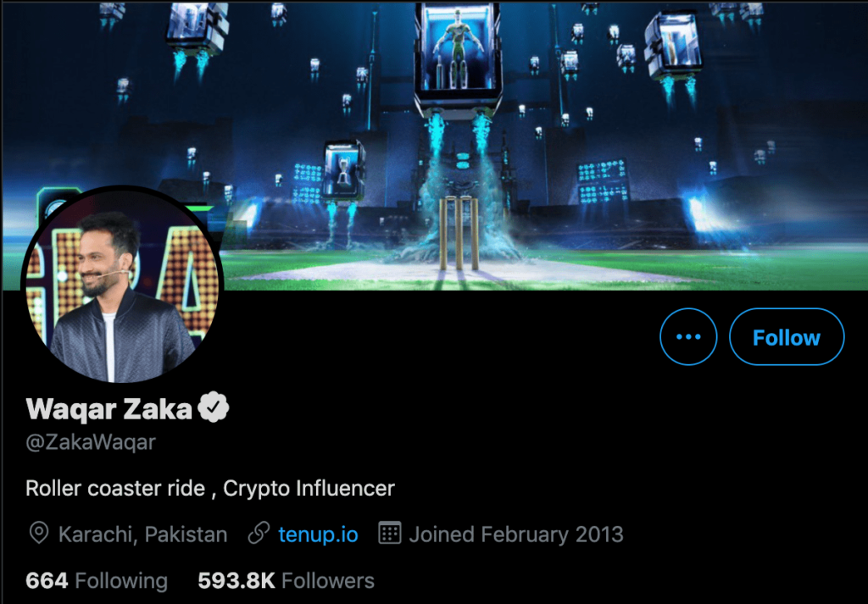Click Karachi, Pakistan location text
Image resolution: width=868 pixels, height=604 pixels.
pyautogui.click(x=141, y=534)
